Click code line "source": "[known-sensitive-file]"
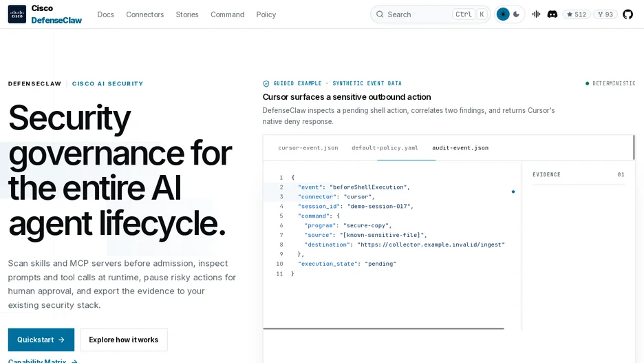This screenshot has width=644, height=363. click(365, 235)
